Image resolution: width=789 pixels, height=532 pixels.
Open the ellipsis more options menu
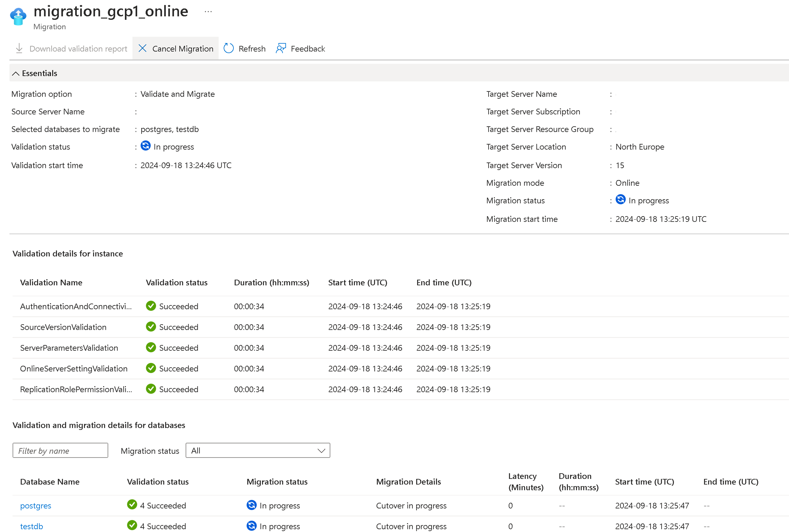click(208, 12)
